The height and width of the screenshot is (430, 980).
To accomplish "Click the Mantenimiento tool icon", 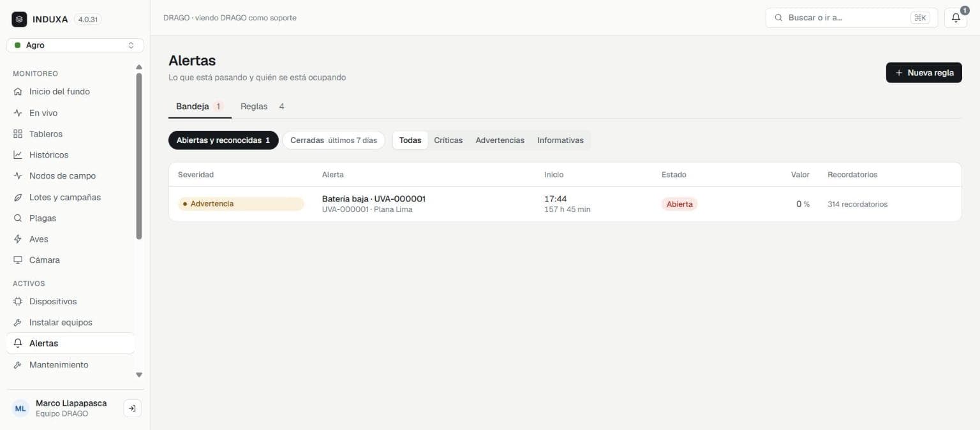I will pos(18,365).
